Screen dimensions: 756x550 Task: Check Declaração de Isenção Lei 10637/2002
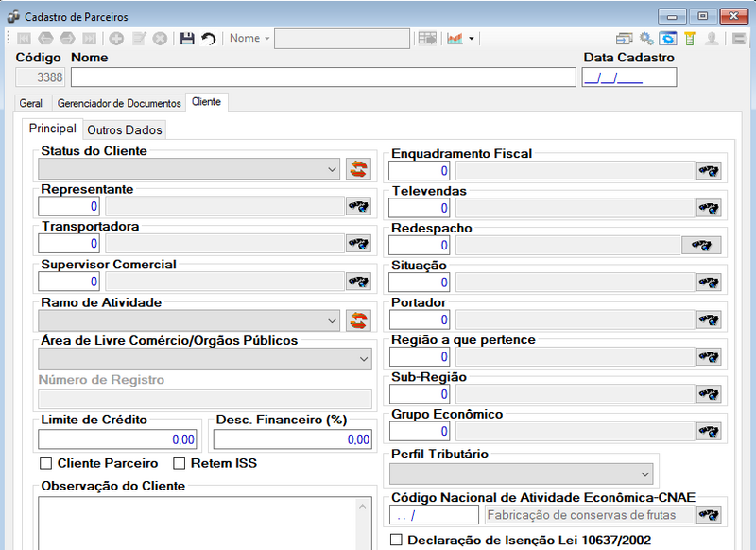(396, 540)
